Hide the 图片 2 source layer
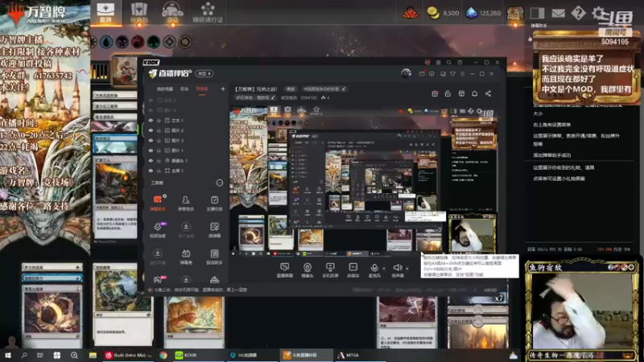Screen dimensions: 644x362 [x=151, y=130]
